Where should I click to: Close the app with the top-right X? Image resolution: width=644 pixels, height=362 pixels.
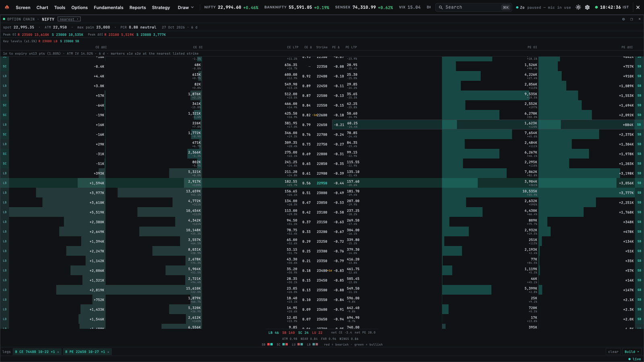(x=638, y=7)
